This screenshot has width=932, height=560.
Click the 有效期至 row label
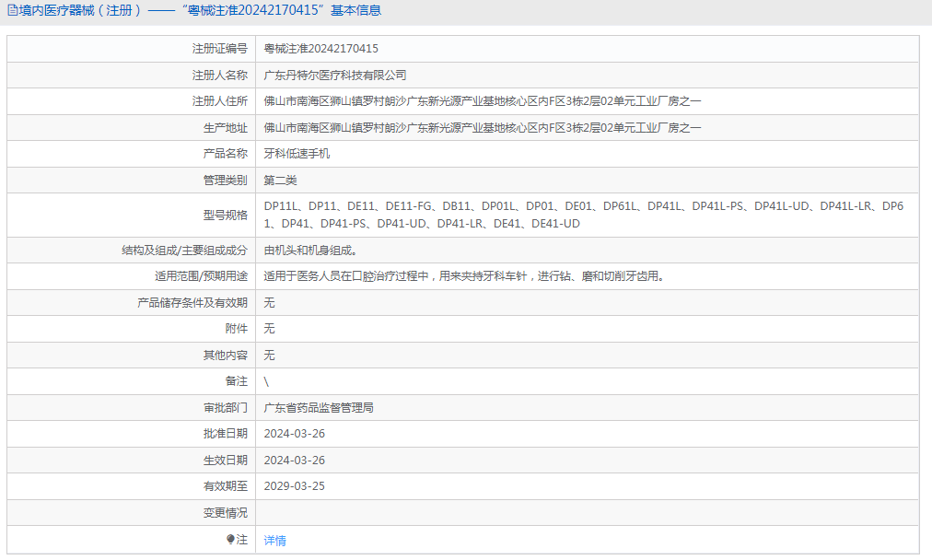pyautogui.click(x=226, y=485)
